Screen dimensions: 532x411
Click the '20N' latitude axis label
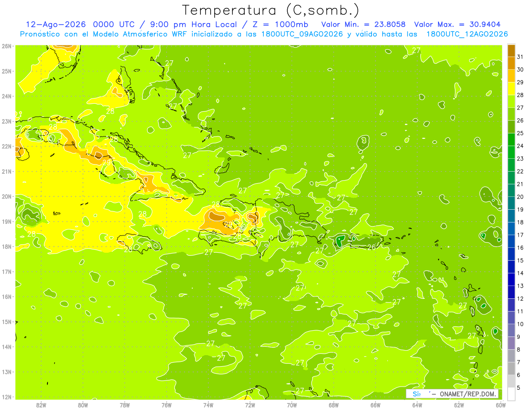[x=6, y=196]
